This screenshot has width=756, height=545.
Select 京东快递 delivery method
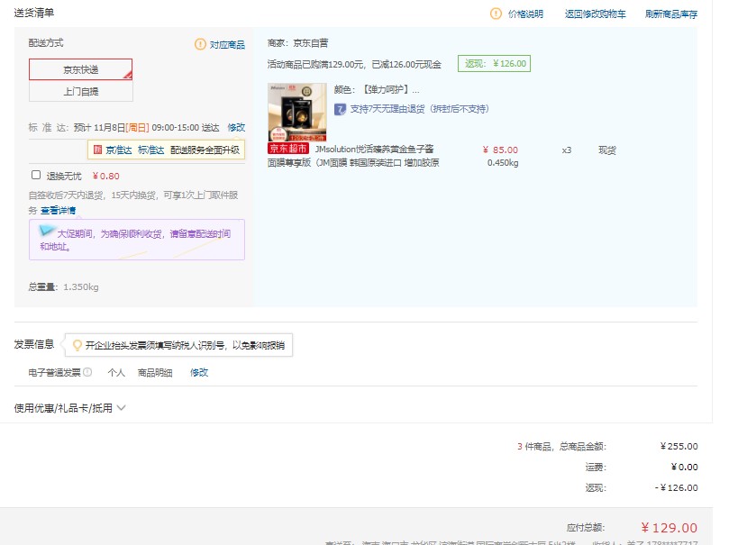80,69
